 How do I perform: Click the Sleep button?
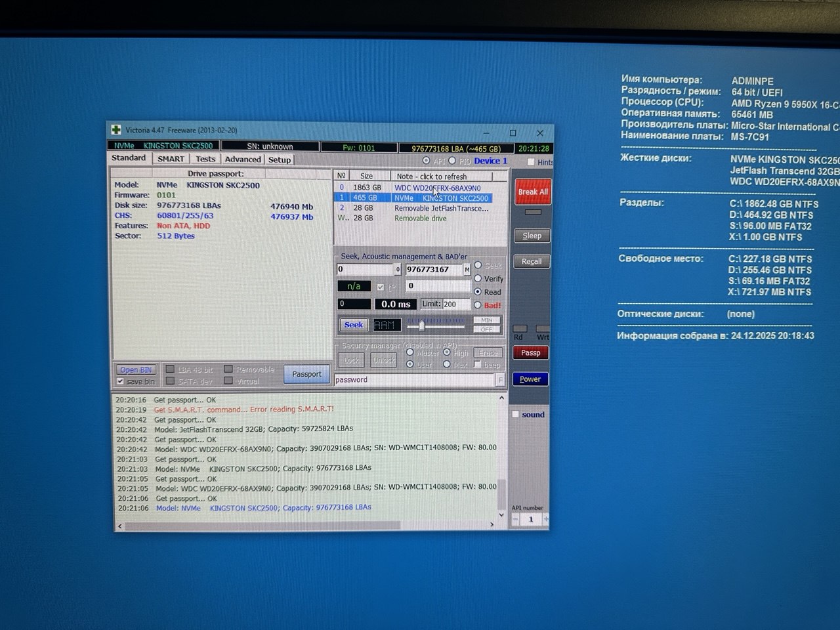(532, 236)
